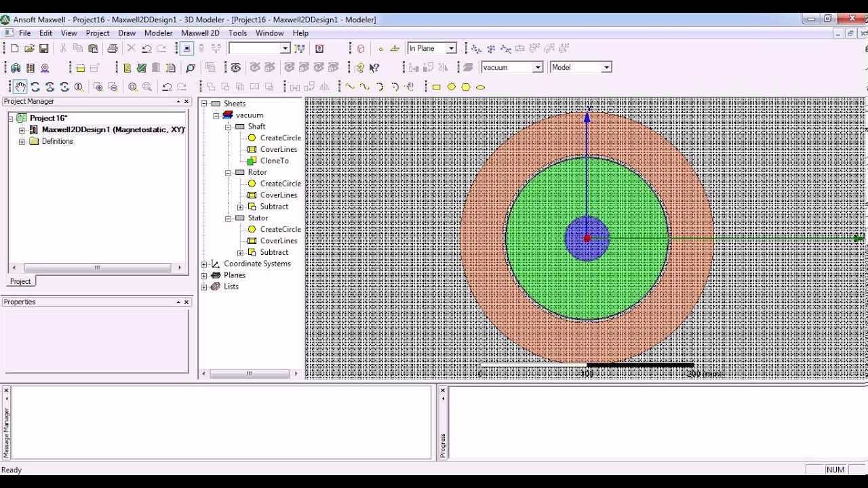
Task: Open the Draw menu
Action: [x=127, y=33]
